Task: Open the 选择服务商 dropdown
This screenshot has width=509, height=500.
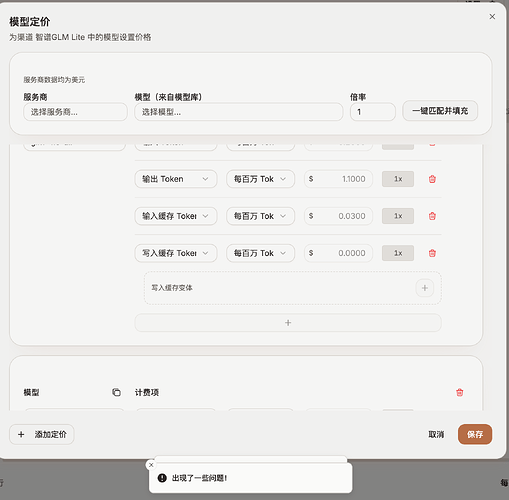Action: click(x=75, y=112)
